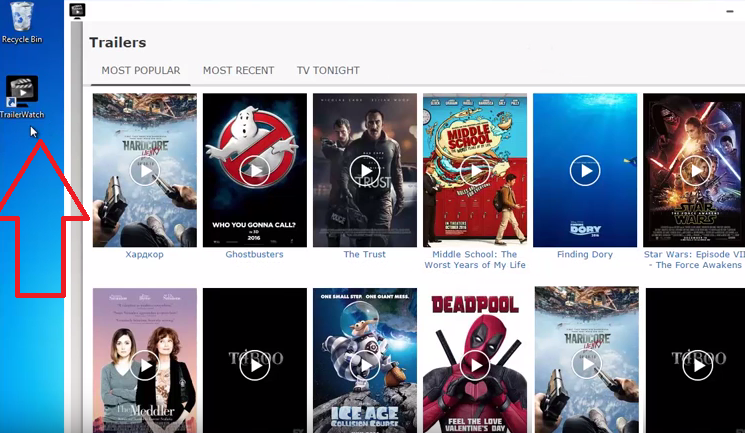The height and width of the screenshot is (433, 745).
Task: Play The Meddler trailer
Action: pyautogui.click(x=145, y=365)
